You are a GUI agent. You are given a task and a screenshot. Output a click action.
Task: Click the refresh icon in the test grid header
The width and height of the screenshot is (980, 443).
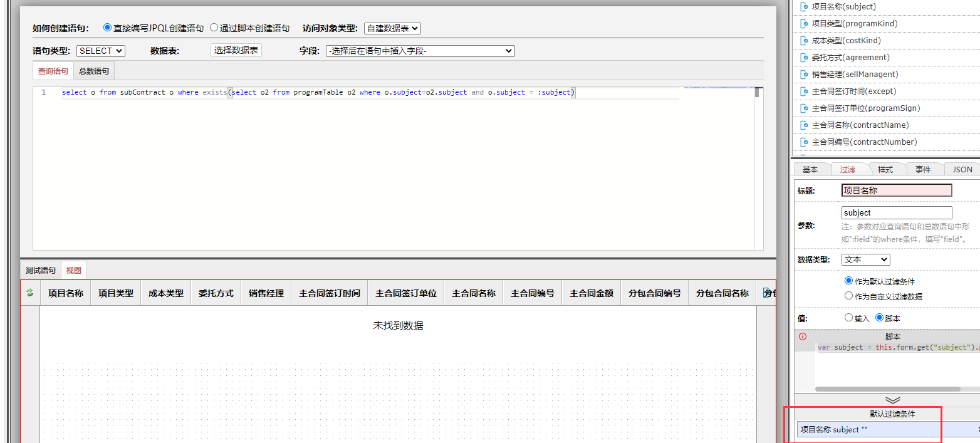pos(29,292)
